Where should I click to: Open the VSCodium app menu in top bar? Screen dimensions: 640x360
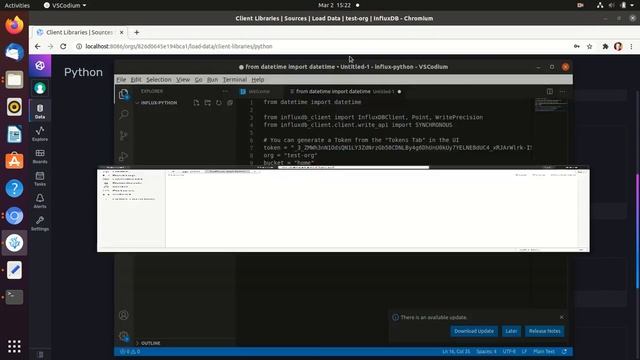click(65, 5)
